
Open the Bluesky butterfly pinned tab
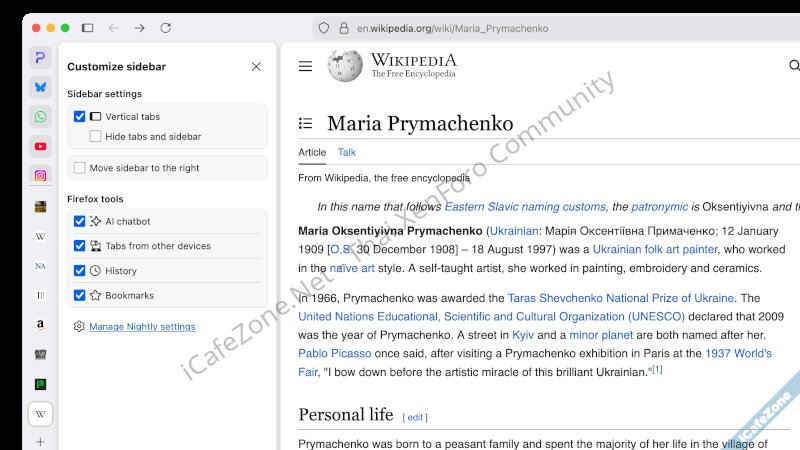[40, 87]
